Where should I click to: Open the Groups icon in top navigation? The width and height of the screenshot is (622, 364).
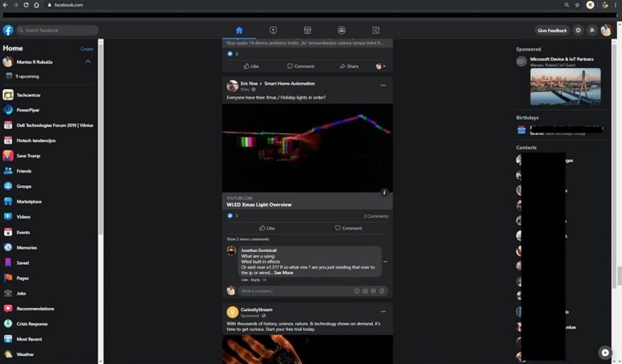(x=342, y=30)
